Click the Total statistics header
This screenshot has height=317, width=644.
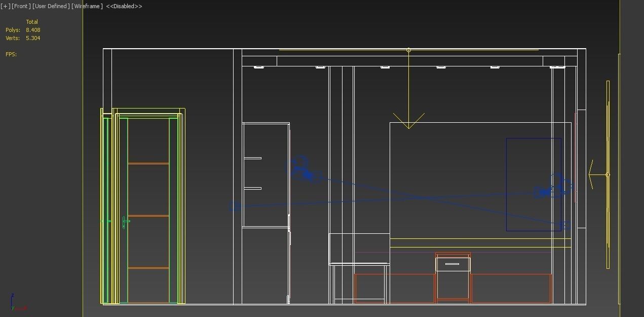32,22
